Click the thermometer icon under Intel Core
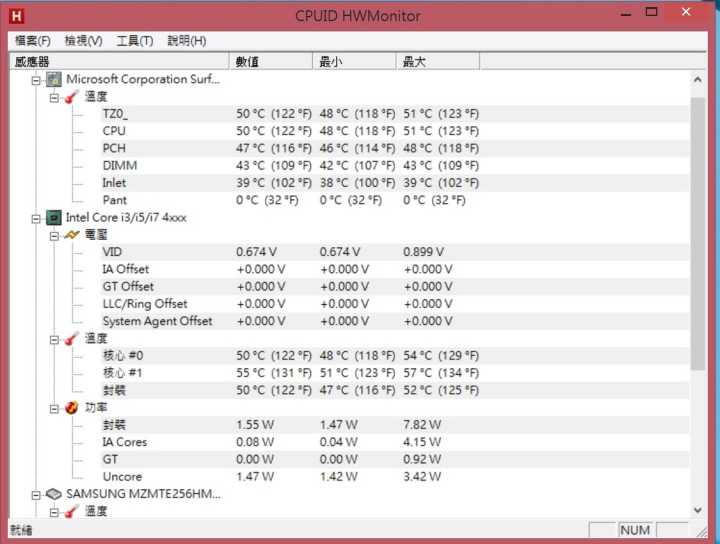 (72, 339)
